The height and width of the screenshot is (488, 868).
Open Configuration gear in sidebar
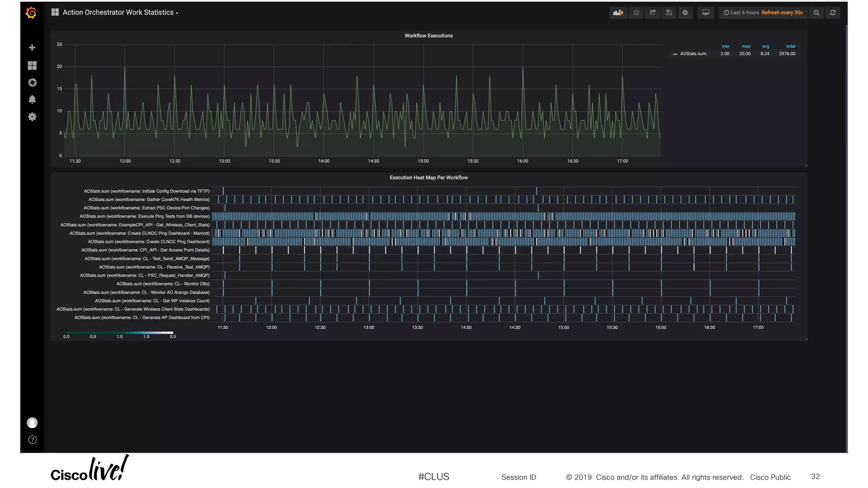click(32, 117)
